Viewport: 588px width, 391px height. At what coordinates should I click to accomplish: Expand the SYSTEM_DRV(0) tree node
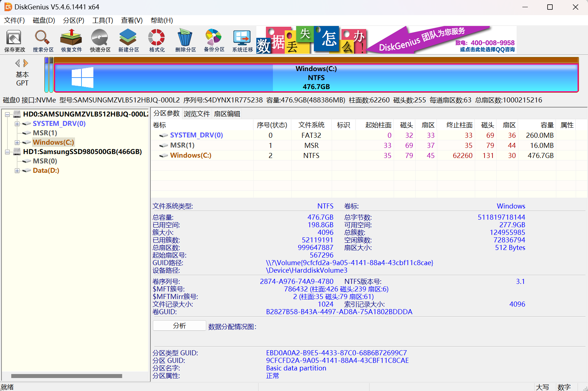tap(17, 124)
